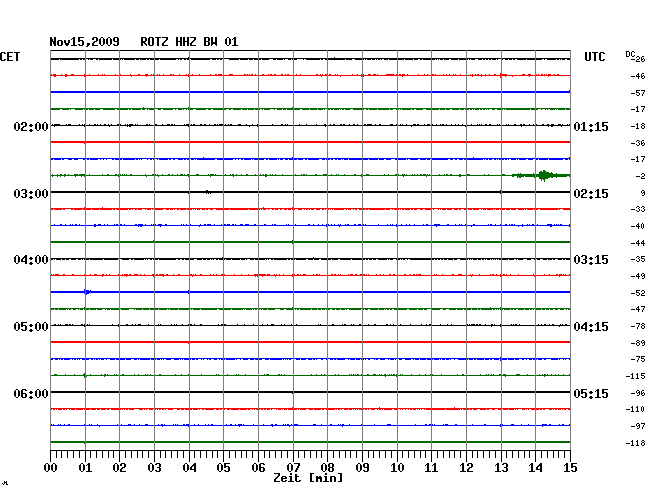The height and width of the screenshot is (494, 650).
Task: Click the 00 minute axis tick label
Action: click(50, 467)
